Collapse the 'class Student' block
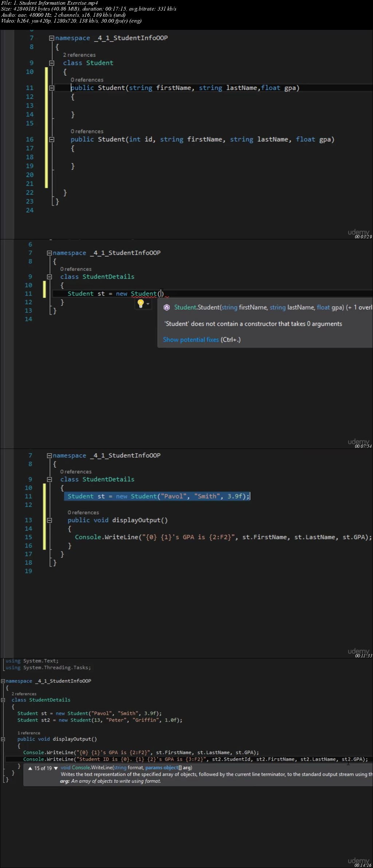This screenshot has height=868, width=373. (51, 63)
